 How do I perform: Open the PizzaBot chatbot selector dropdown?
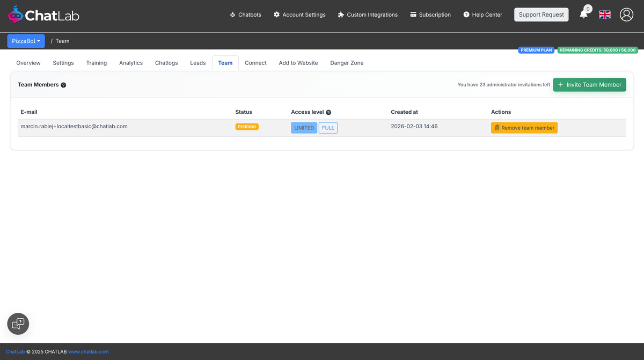[x=26, y=41]
